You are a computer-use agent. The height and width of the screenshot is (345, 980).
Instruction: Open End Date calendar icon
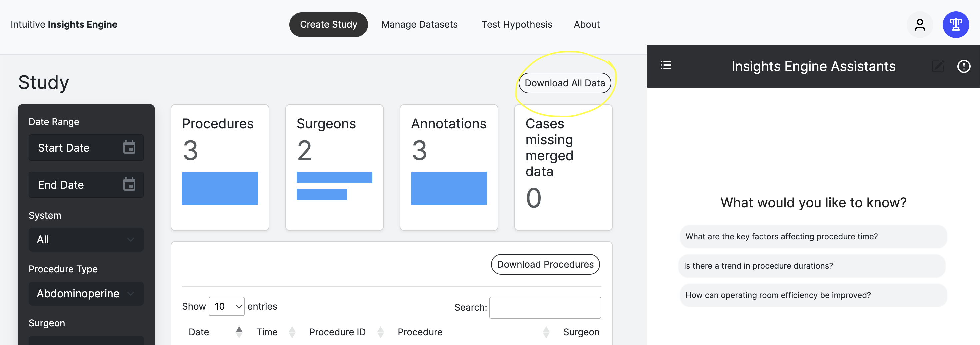(129, 184)
